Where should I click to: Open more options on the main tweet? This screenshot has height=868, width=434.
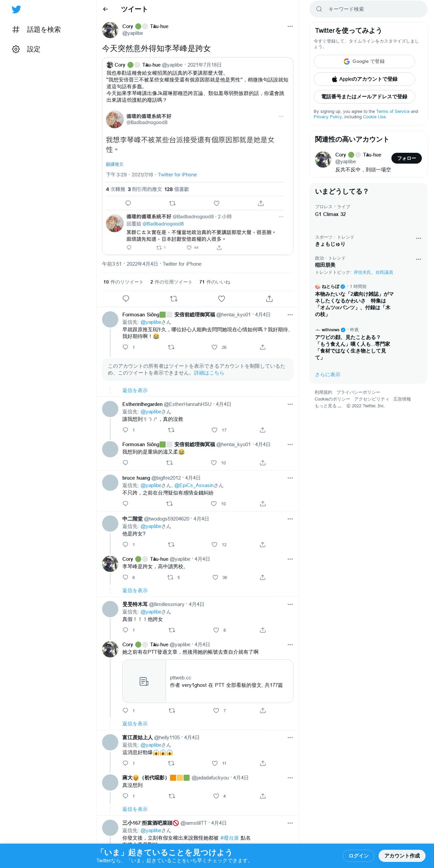pyautogui.click(x=290, y=26)
